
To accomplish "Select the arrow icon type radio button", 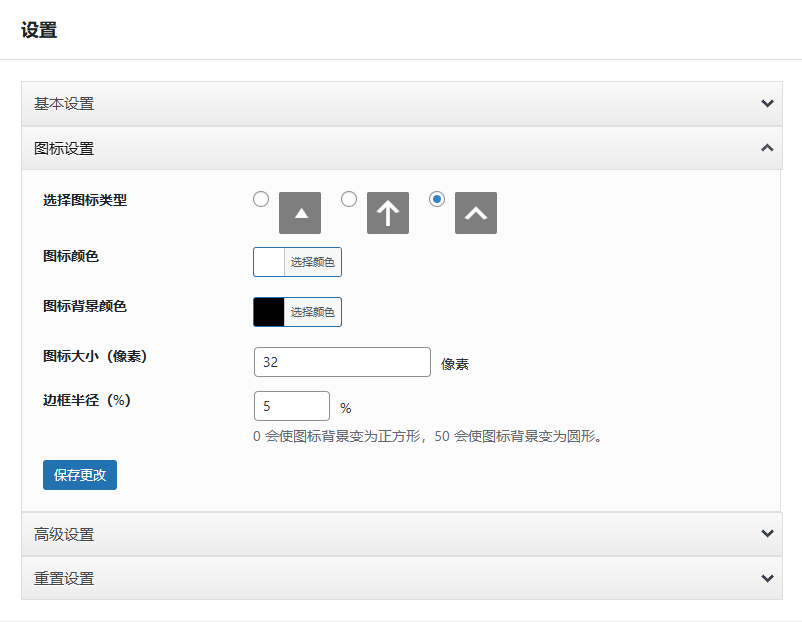I will tap(349, 199).
